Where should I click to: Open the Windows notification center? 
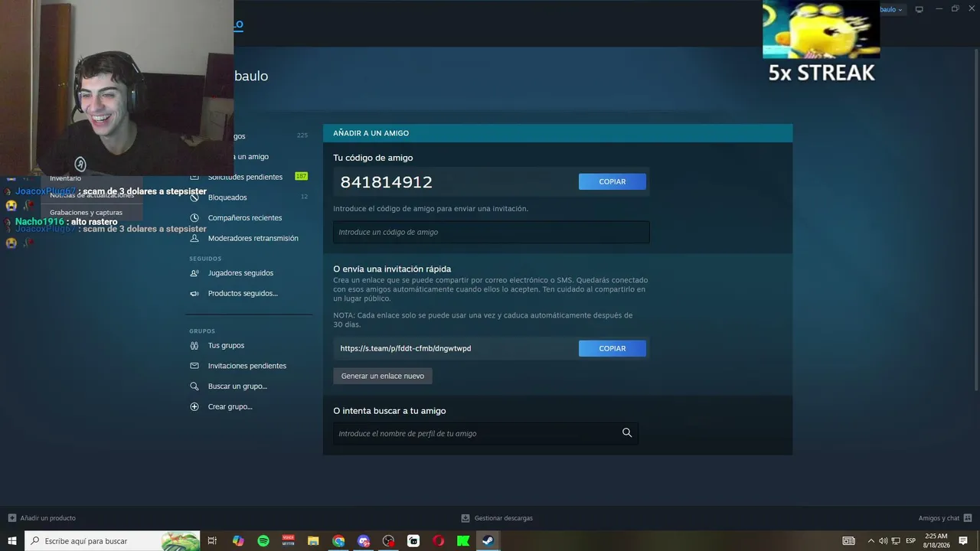click(963, 541)
